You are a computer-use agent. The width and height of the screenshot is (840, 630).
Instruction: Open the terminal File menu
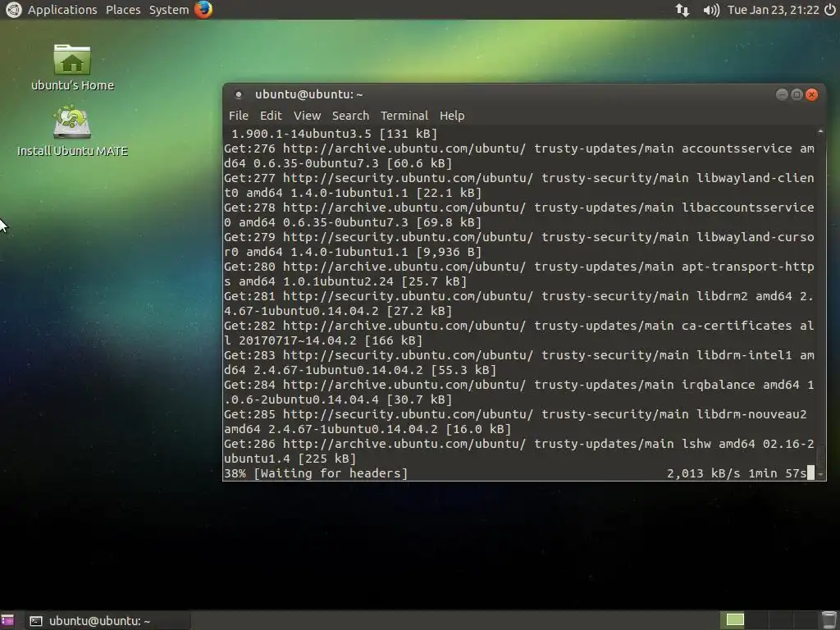(x=239, y=116)
